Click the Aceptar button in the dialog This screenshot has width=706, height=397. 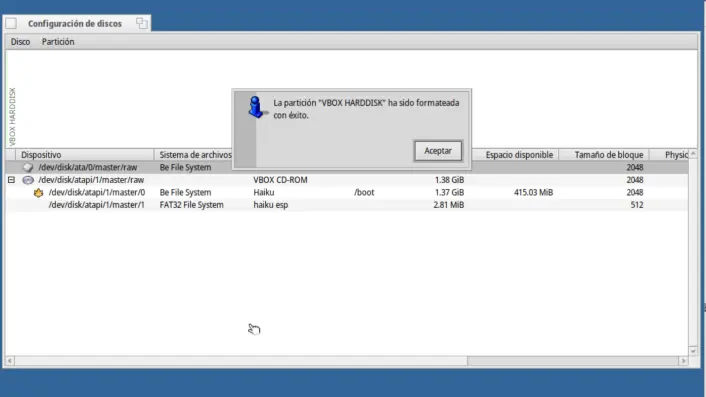[438, 151]
